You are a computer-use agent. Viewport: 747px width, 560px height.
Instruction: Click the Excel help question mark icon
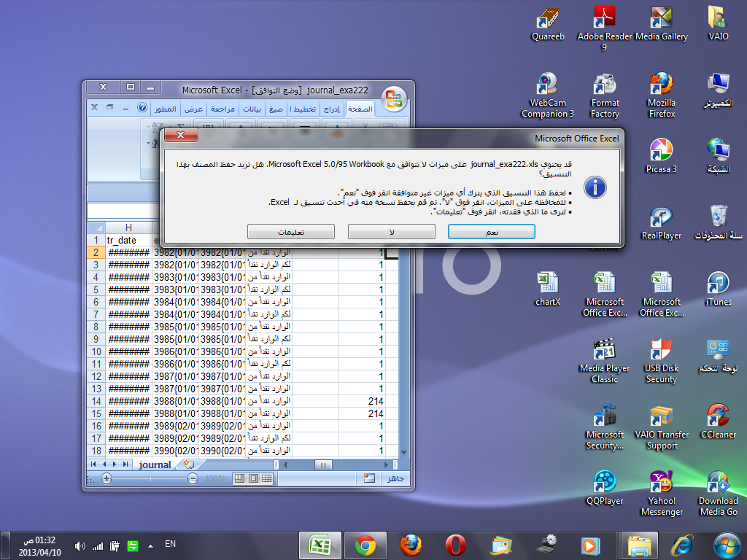[x=142, y=108]
